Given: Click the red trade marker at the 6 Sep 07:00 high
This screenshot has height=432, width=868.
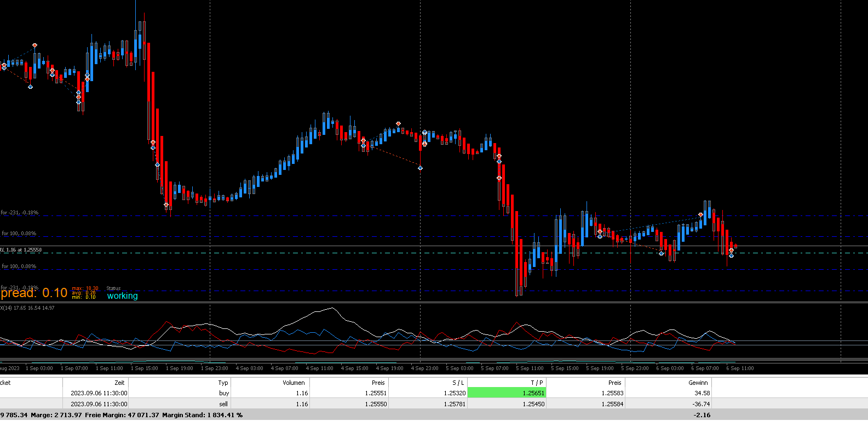Looking at the screenshot, I should (x=700, y=214).
